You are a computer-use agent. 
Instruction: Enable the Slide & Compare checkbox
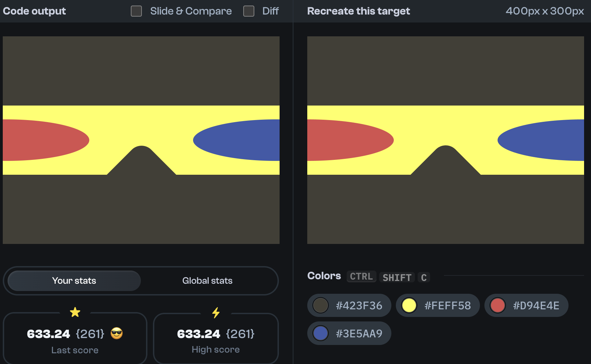click(136, 11)
